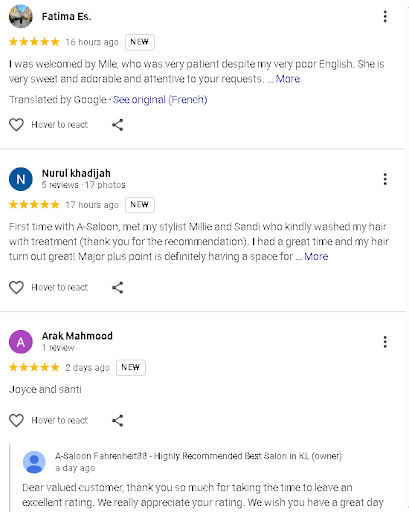Open Arak Mahmood's purple A avatar
Viewport: 409px width, 512px height.
pyautogui.click(x=21, y=342)
